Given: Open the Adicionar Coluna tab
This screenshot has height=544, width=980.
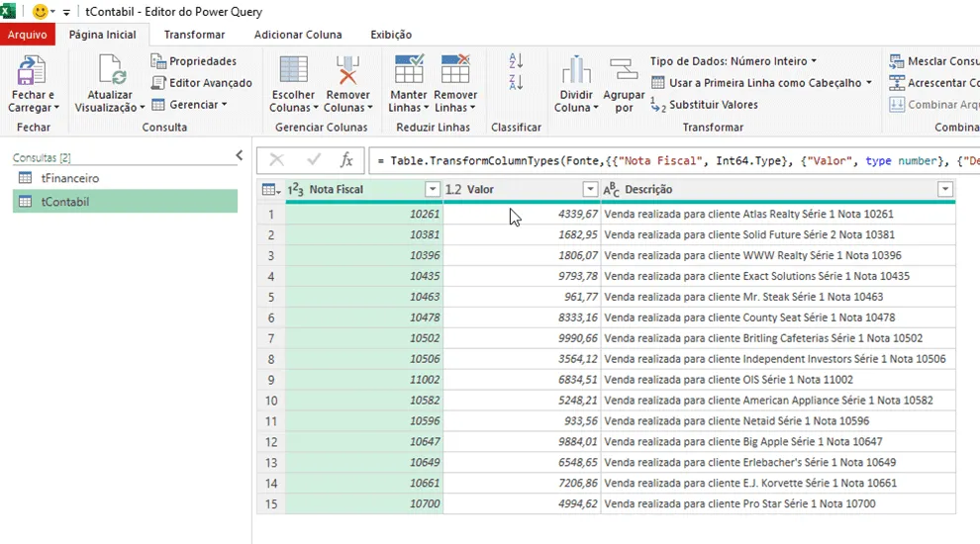Looking at the screenshot, I should click(x=298, y=35).
